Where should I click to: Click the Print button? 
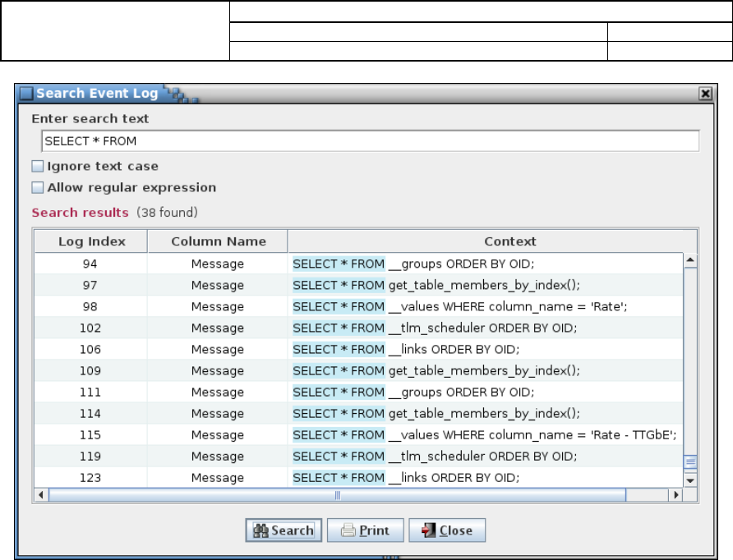tap(365, 530)
